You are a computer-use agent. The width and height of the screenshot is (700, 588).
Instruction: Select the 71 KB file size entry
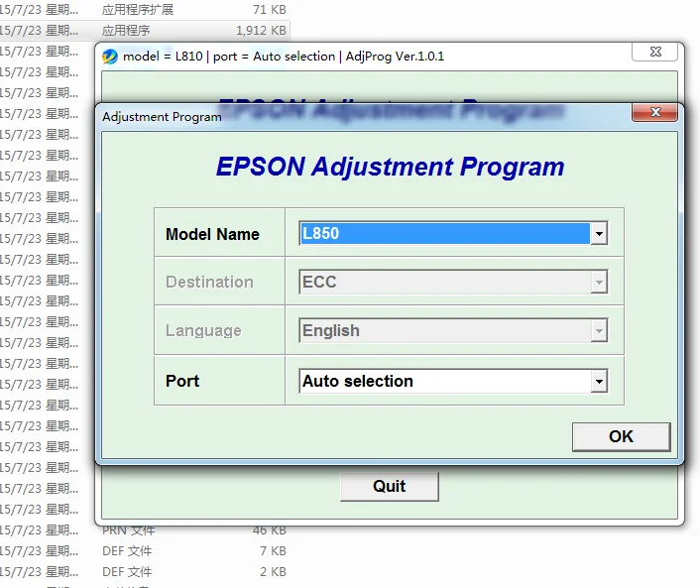pyautogui.click(x=270, y=9)
